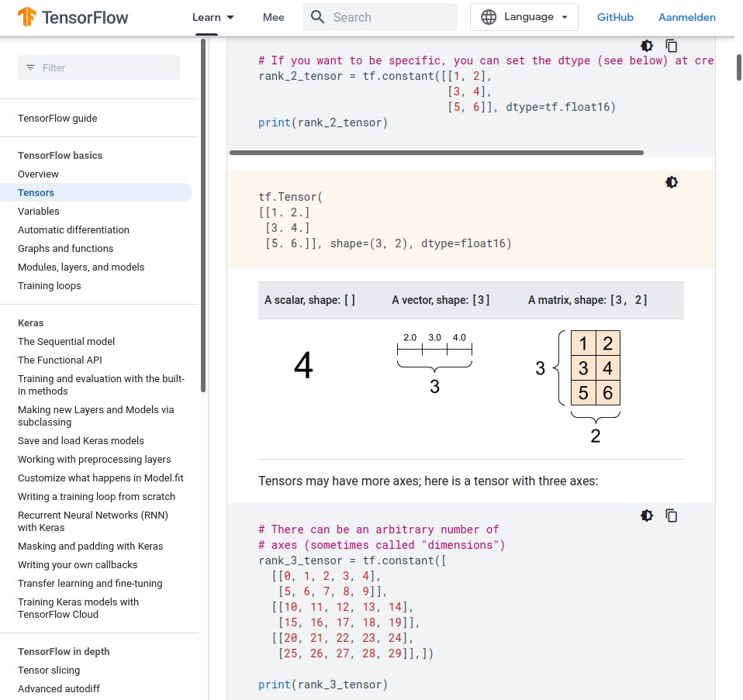The image size is (743, 700).
Task: Click the 'Keras' section heading
Action: (x=31, y=323)
